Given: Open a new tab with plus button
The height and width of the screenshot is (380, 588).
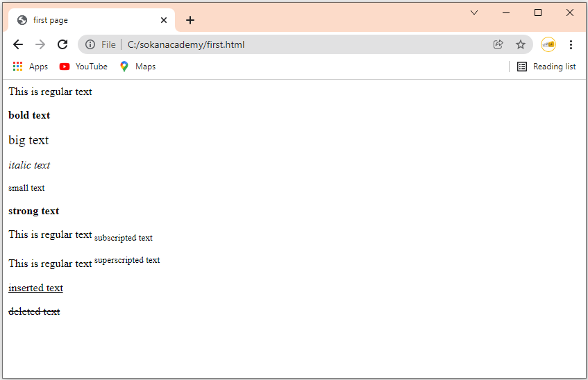Looking at the screenshot, I should click(190, 20).
